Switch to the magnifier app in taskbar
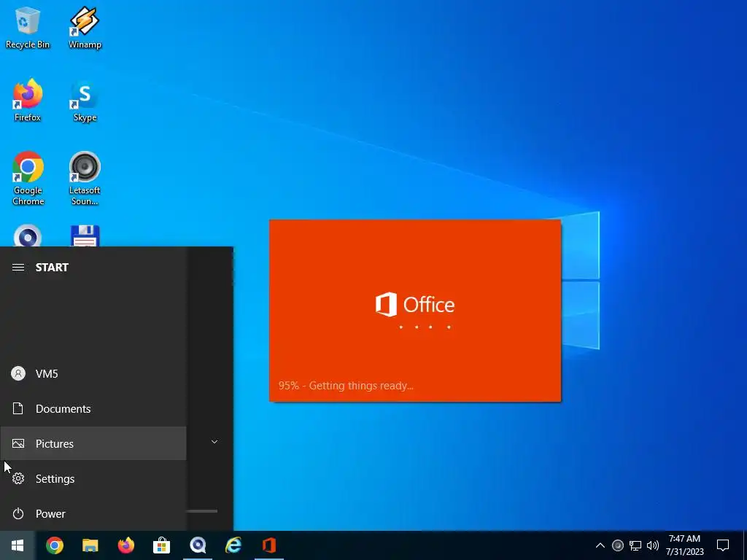The image size is (747, 560). tap(198, 545)
